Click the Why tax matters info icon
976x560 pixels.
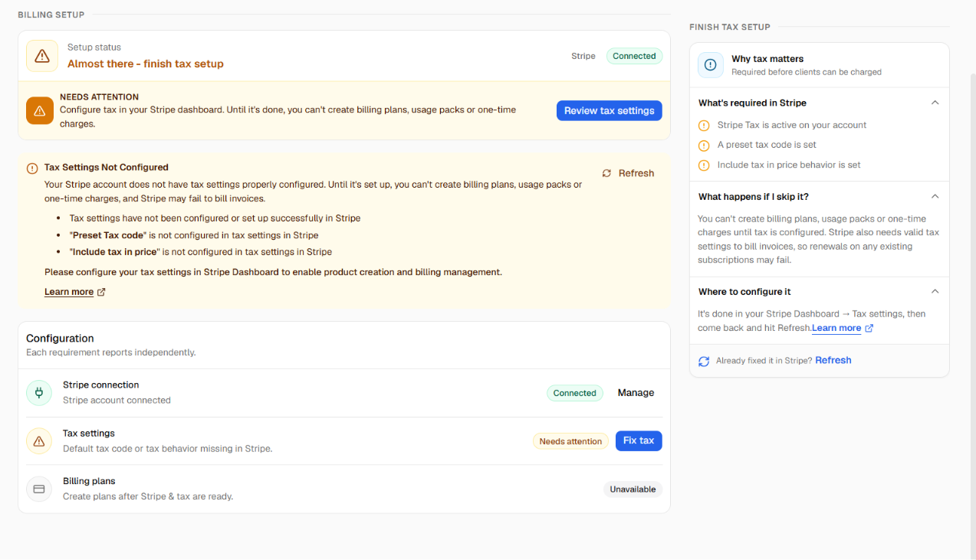(711, 65)
